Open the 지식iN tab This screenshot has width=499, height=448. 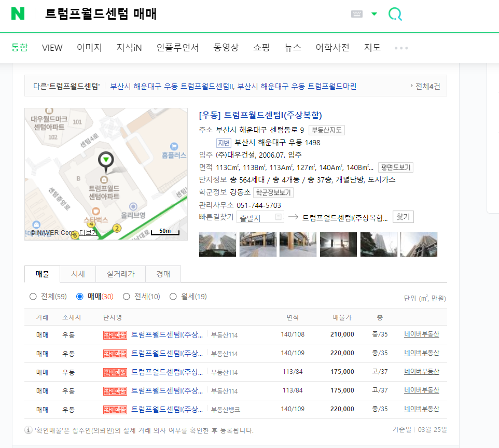pyautogui.click(x=129, y=47)
